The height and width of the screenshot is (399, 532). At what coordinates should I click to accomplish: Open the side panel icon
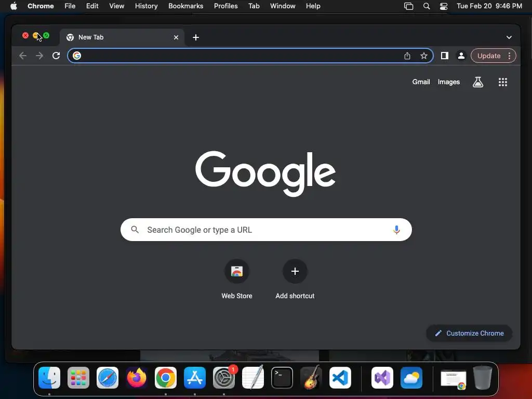445,56
